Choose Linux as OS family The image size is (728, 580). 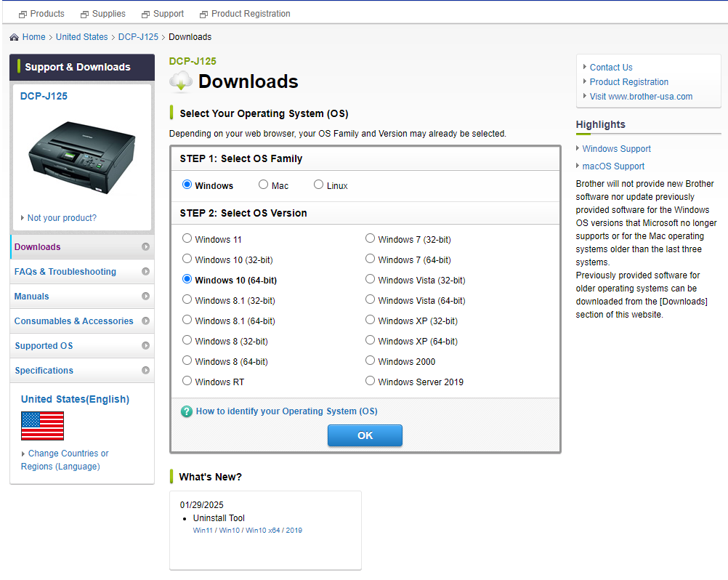(x=318, y=185)
